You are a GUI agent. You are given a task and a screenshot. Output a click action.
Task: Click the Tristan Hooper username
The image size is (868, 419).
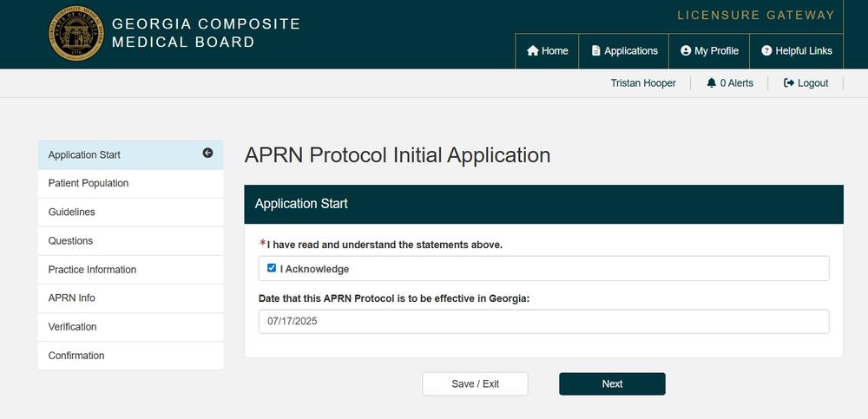click(x=643, y=83)
